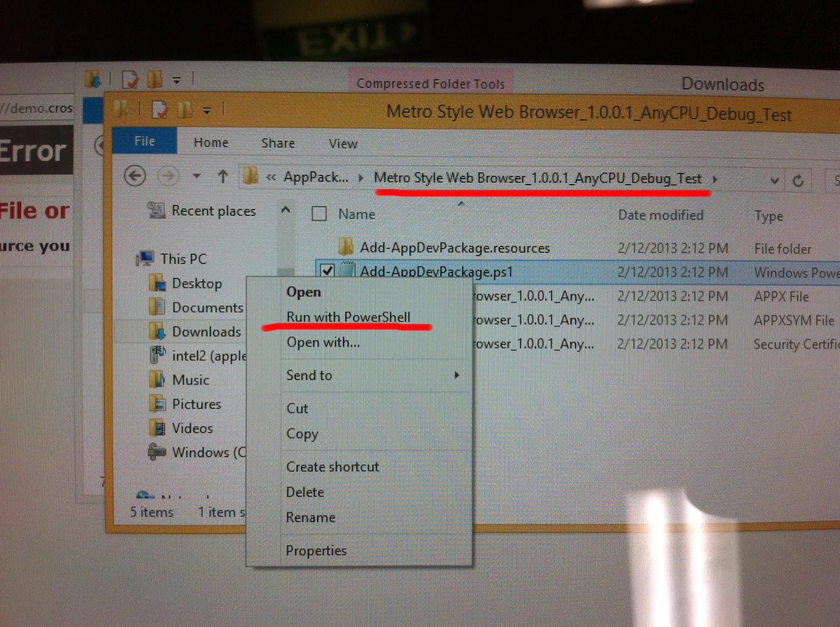Screen dimensions: 840x627
Task: Open the Home ribbon tab
Action: pyautogui.click(x=211, y=143)
